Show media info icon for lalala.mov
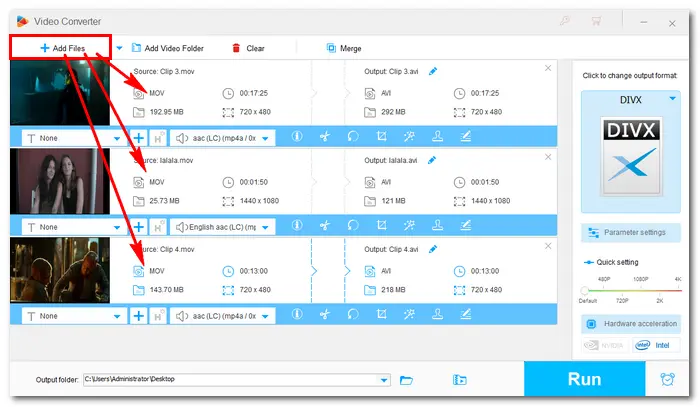Image resolution: width=700 pixels, height=407 pixels. pos(297,225)
